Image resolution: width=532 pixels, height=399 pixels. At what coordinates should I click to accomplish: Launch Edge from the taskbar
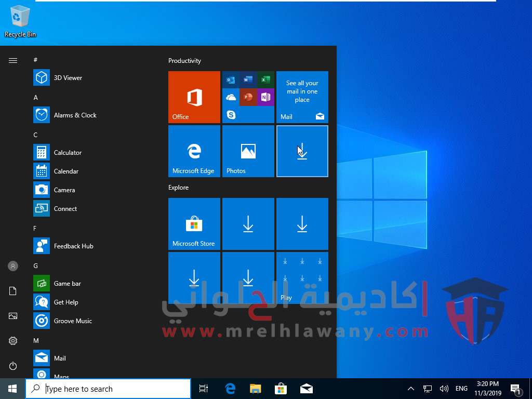pos(230,389)
